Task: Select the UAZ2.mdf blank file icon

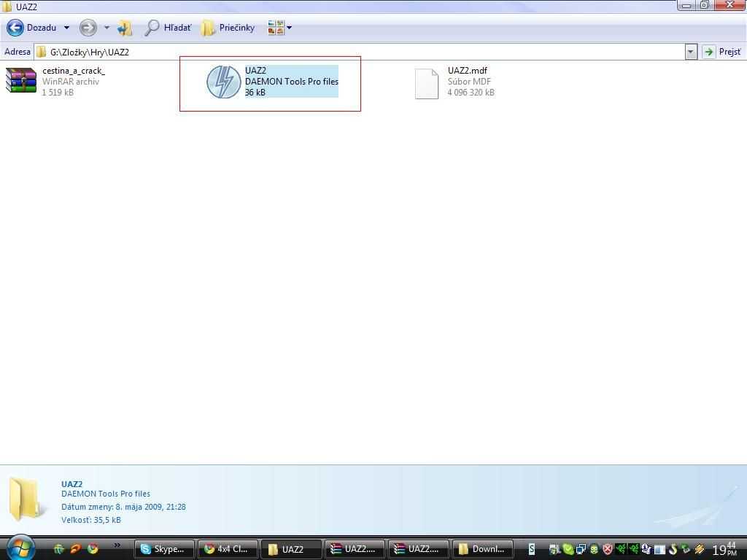Action: tap(427, 83)
